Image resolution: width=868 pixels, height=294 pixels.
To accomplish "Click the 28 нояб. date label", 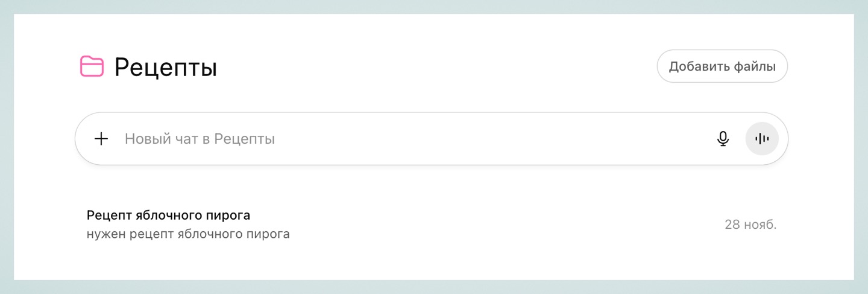I will (750, 225).
